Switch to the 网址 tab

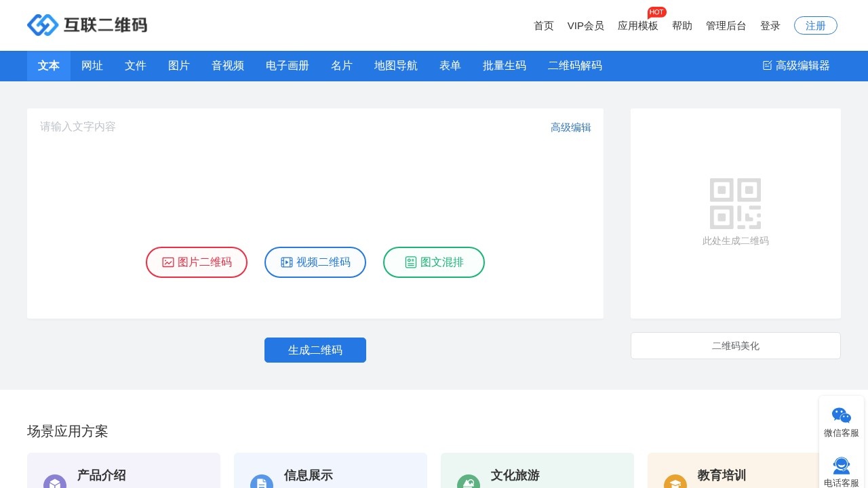[92, 66]
